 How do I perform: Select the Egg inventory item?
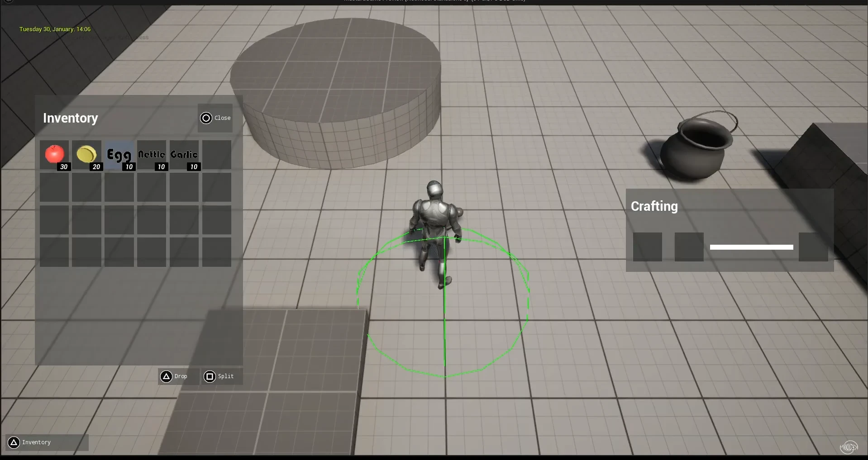[119, 155]
